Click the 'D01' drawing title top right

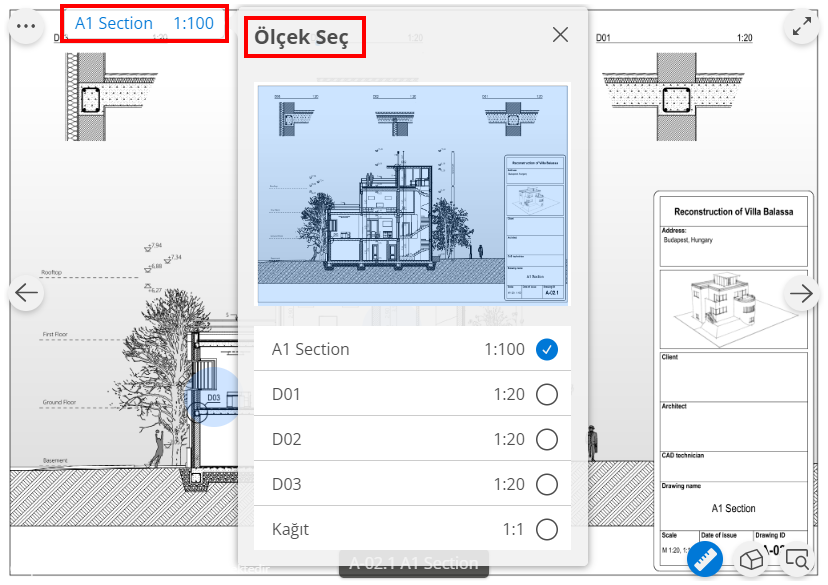pos(603,37)
